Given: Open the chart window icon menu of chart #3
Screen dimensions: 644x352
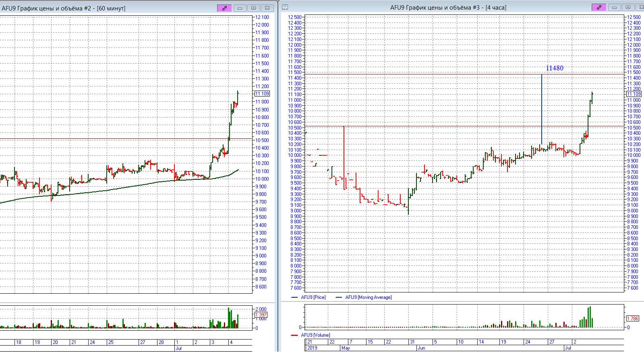Looking at the screenshot, I should pos(285,7).
